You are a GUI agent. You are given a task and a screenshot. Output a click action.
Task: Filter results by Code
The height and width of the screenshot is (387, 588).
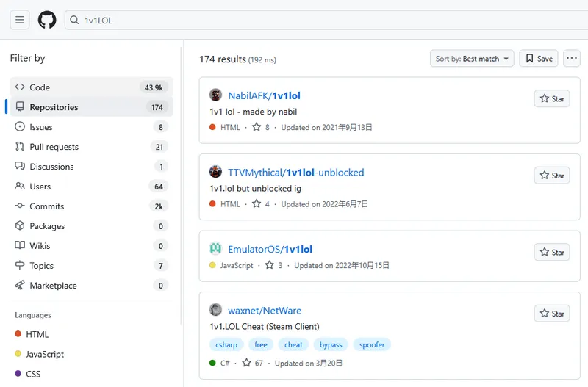pyautogui.click(x=40, y=87)
